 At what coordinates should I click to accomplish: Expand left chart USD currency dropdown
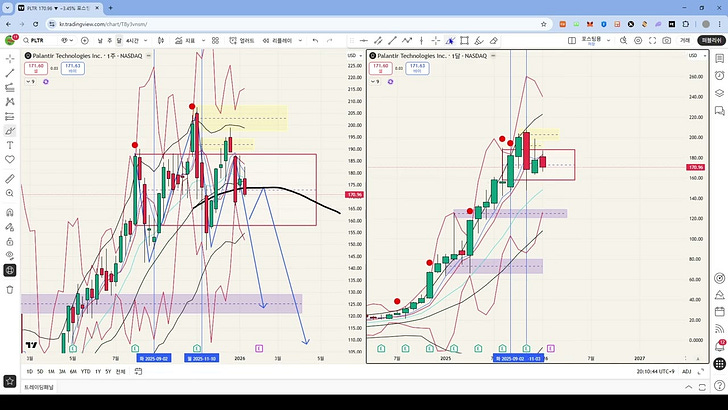(355, 56)
